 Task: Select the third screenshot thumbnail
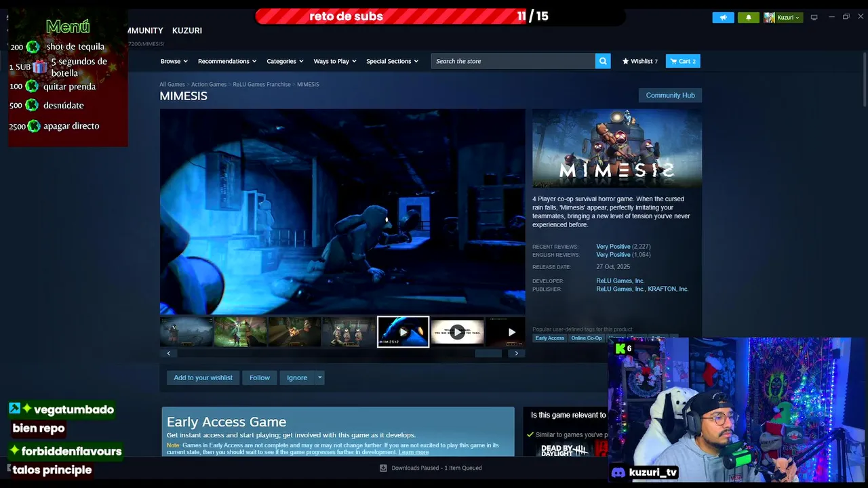pyautogui.click(x=294, y=332)
